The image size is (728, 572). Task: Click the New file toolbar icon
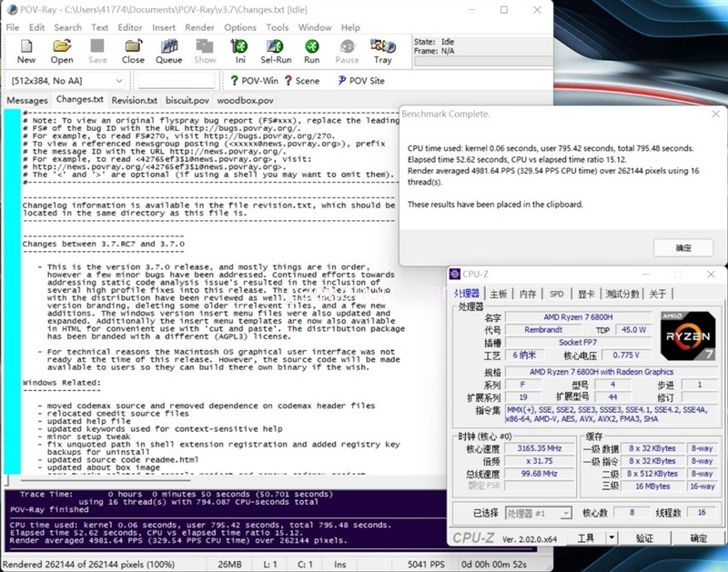(26, 52)
